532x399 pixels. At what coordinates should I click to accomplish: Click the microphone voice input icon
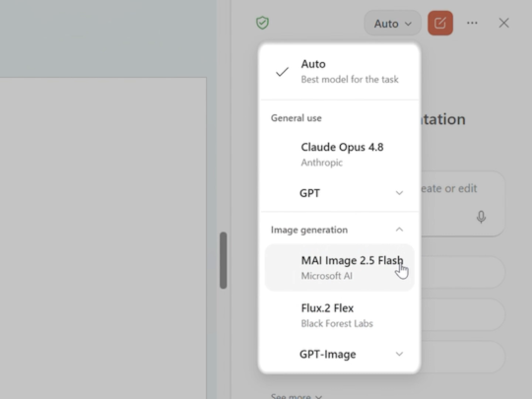481,217
